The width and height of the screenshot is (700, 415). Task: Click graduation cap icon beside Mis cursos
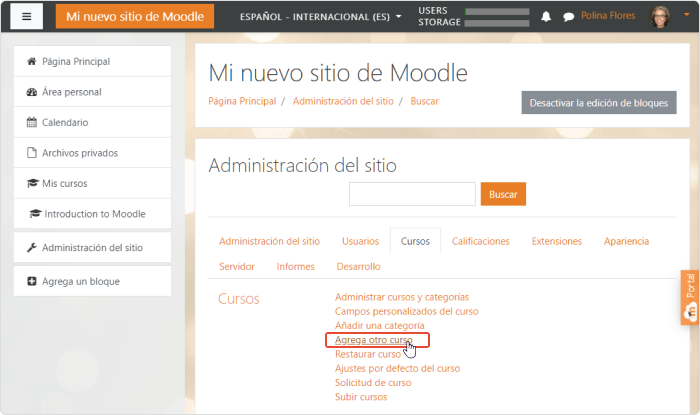click(x=31, y=184)
